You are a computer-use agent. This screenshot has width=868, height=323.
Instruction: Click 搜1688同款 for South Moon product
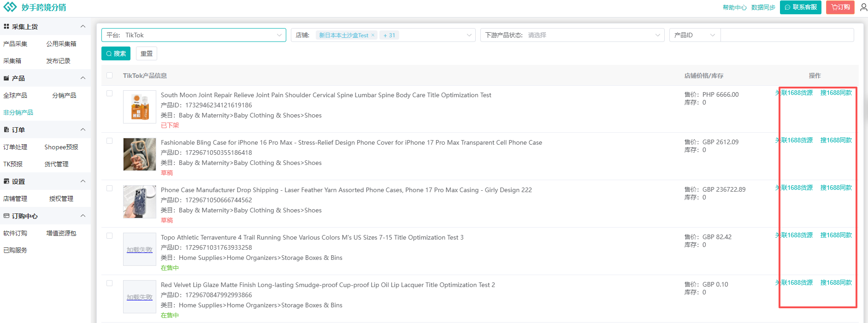(x=836, y=93)
